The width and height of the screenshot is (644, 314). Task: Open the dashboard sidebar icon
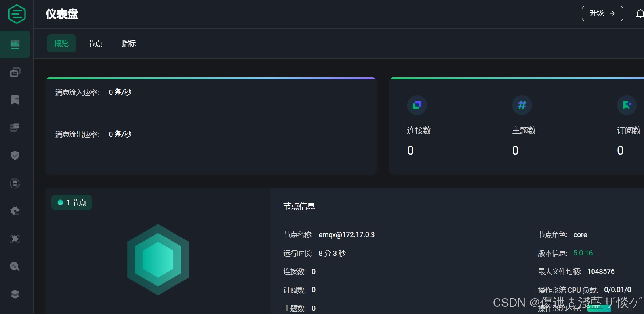click(x=15, y=44)
